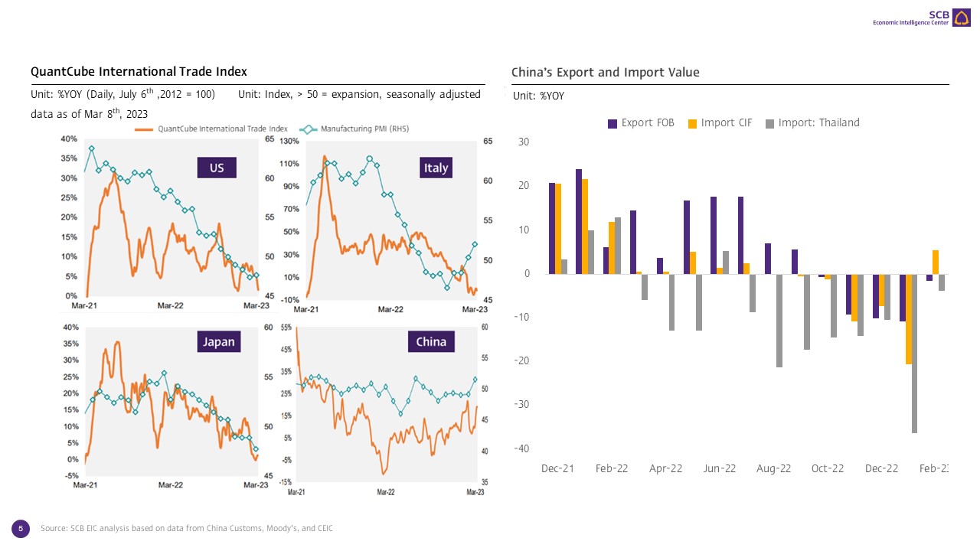Click the Manufacturing PMI diamond legend marker
The height and width of the screenshot is (551, 980).
[x=308, y=129]
